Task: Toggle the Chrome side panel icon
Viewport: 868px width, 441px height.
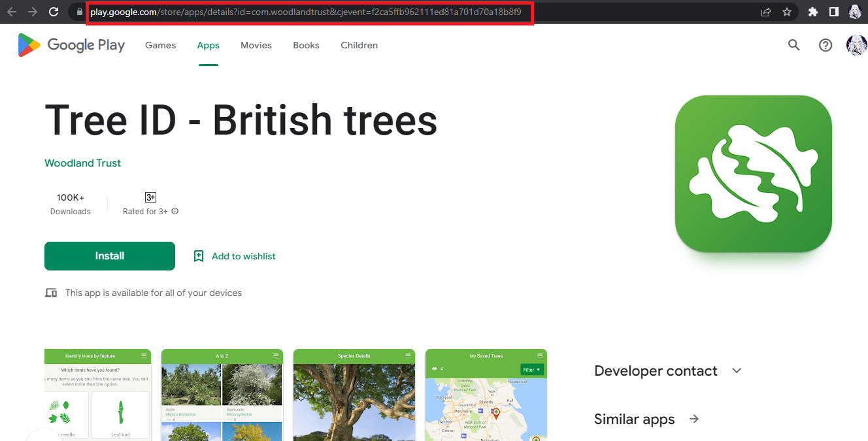Action: click(x=834, y=12)
